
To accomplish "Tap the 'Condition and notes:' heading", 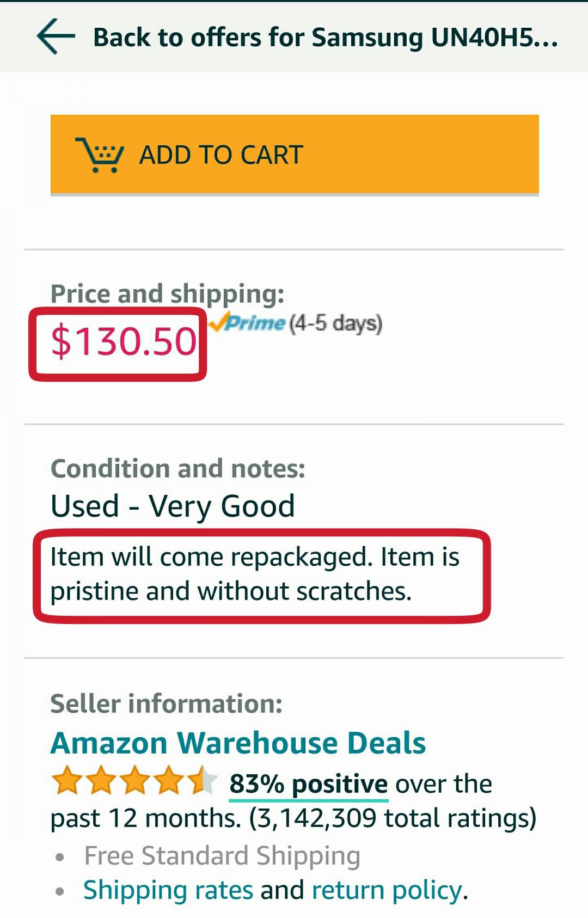I will (x=177, y=468).
